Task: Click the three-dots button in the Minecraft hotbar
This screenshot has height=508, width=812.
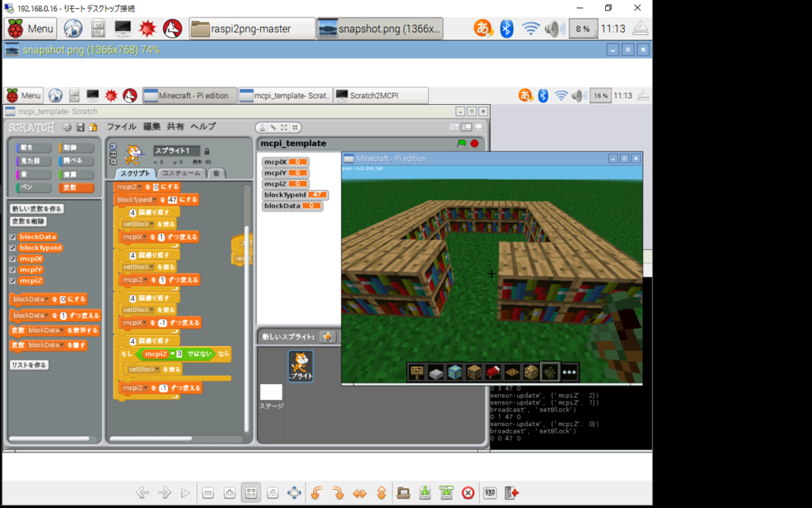Action: point(569,371)
